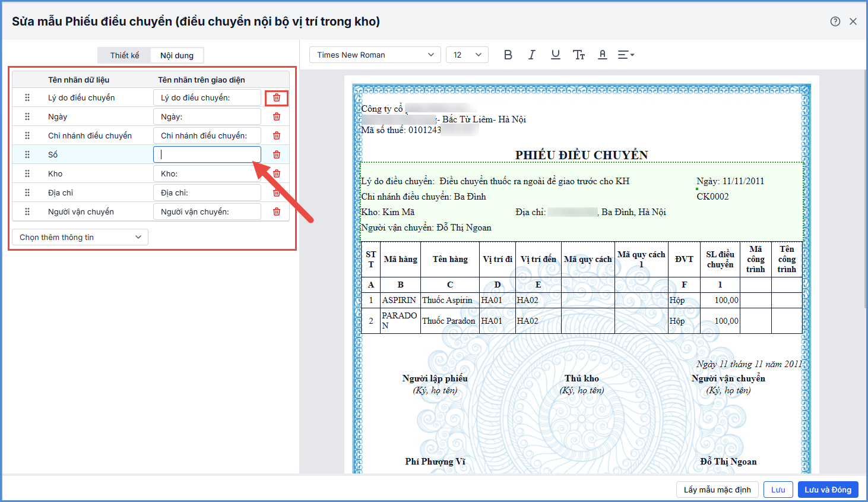This screenshot has width=868, height=502.
Task: Click 'Lấy mẫu mặc định' button
Action: point(717,490)
